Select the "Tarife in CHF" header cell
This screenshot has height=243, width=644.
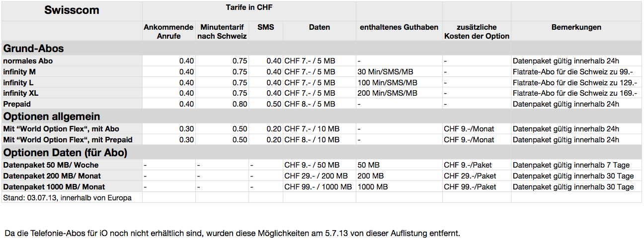249,7
